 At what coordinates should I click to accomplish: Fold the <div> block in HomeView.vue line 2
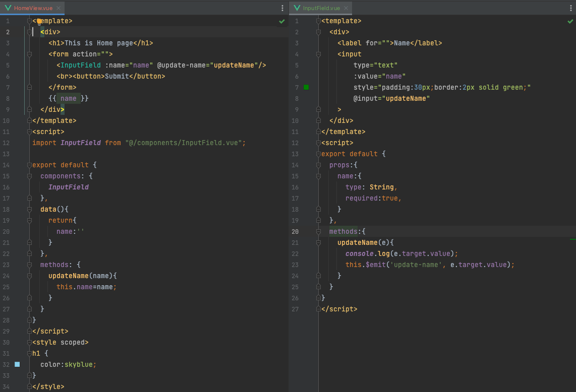point(29,32)
